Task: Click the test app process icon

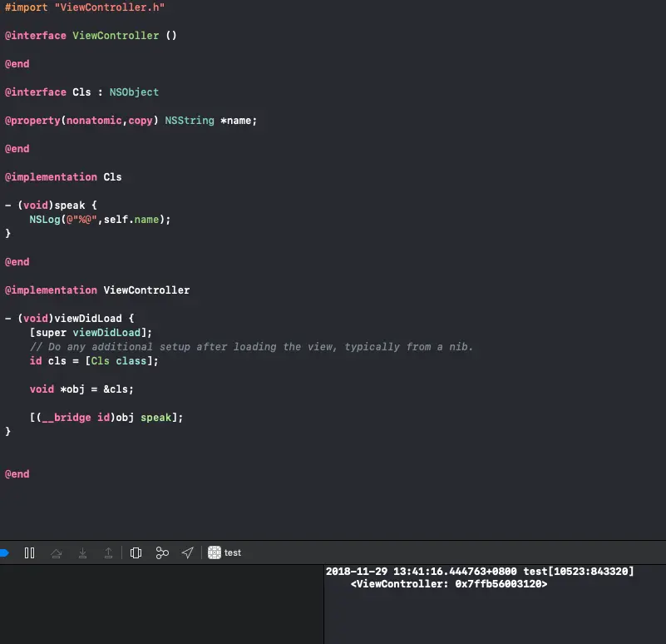Action: pos(214,552)
